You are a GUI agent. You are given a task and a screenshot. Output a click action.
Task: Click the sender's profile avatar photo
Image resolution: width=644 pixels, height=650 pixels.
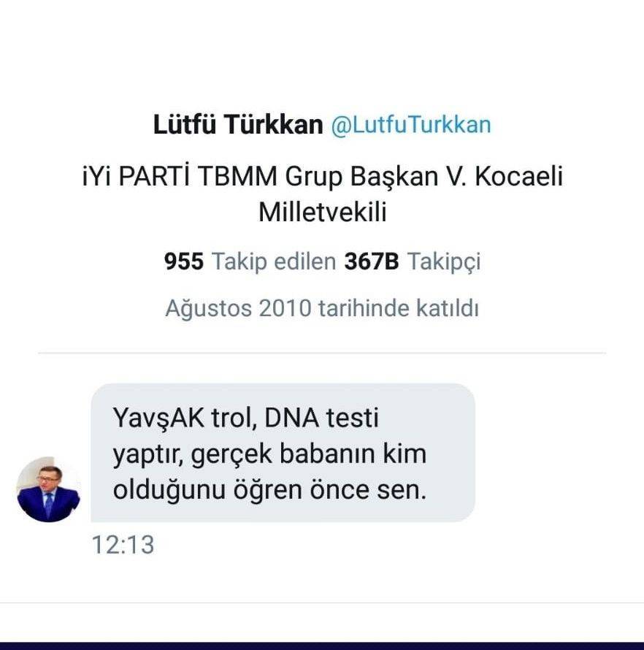(48, 490)
